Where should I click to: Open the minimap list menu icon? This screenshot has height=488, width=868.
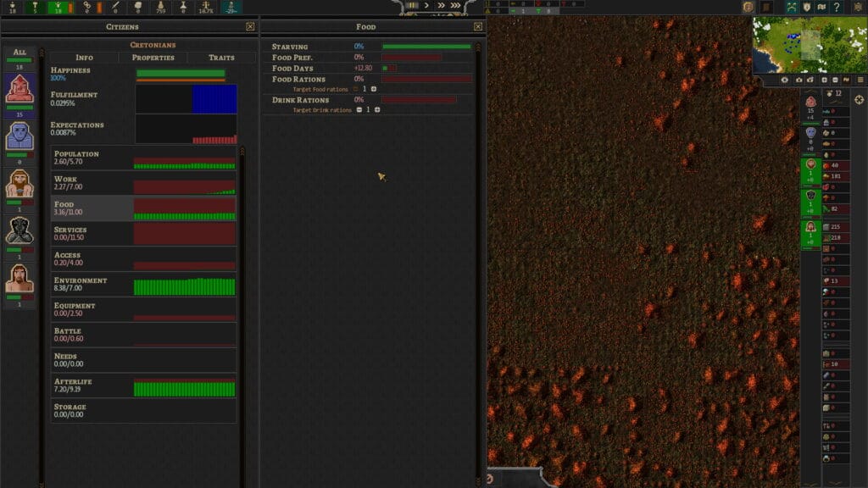click(860, 80)
